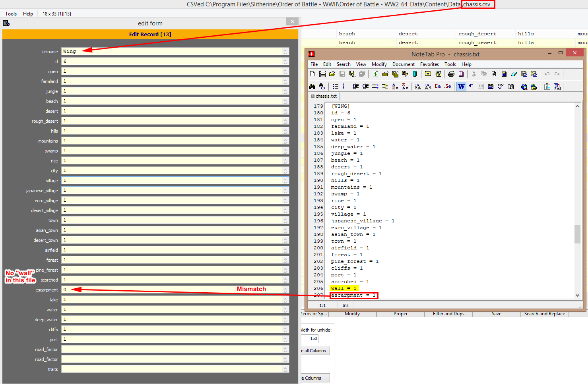Click the '.Se' sentence case icon

tap(448, 86)
